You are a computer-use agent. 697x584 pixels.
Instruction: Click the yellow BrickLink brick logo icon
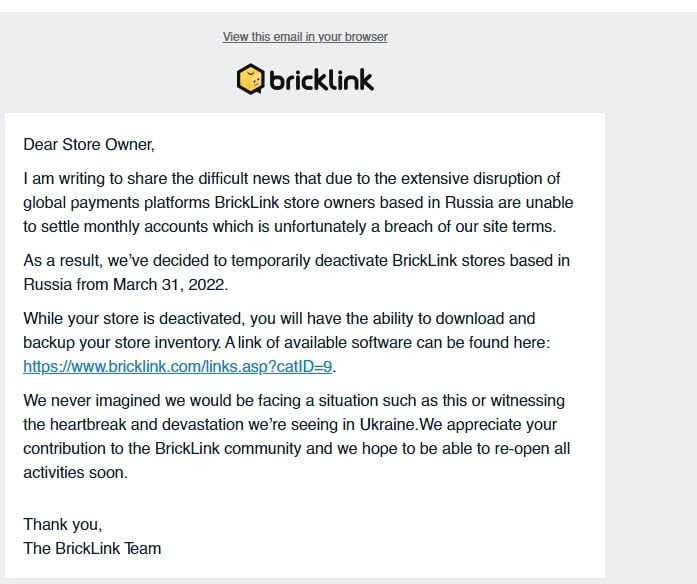tap(250, 79)
